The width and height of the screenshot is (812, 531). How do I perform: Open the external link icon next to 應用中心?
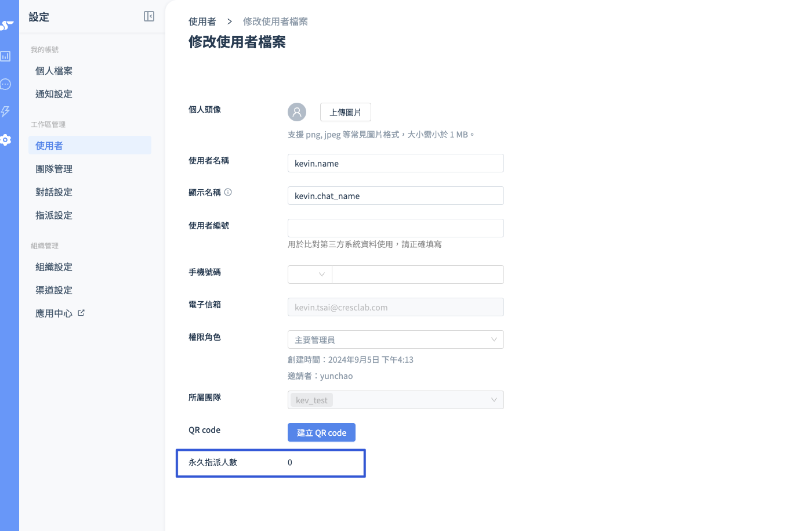(81, 313)
